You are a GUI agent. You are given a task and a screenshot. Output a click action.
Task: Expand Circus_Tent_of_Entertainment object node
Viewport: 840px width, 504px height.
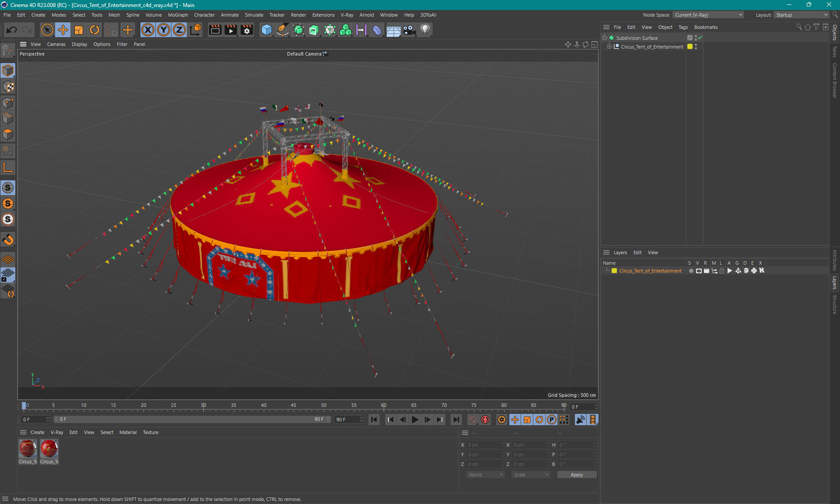pos(609,47)
